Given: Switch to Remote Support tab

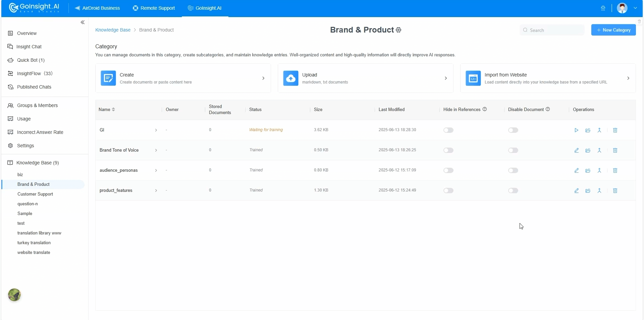Looking at the screenshot, I should [x=154, y=8].
